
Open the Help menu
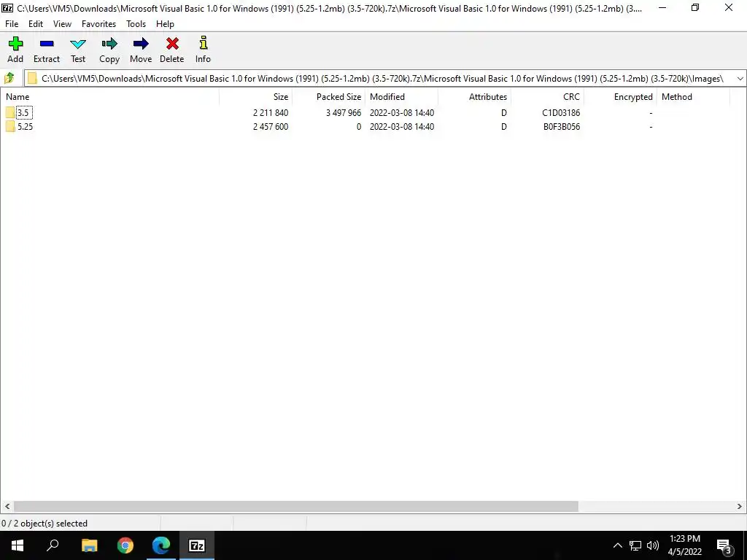pos(165,24)
